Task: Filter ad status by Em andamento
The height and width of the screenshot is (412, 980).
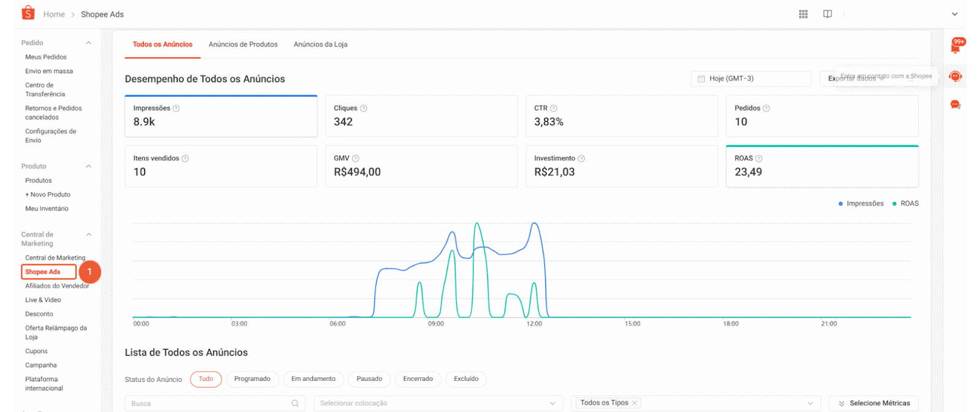Action: [x=314, y=379]
